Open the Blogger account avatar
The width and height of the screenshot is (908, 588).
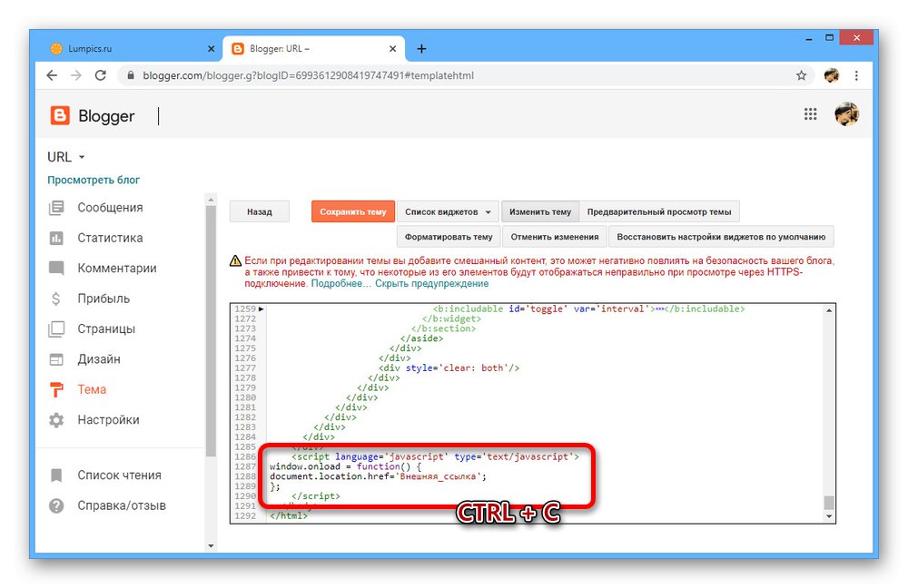tap(846, 114)
